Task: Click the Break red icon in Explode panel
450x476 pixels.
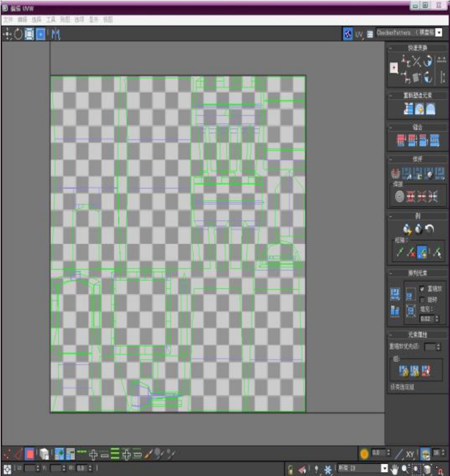Action: (395, 173)
